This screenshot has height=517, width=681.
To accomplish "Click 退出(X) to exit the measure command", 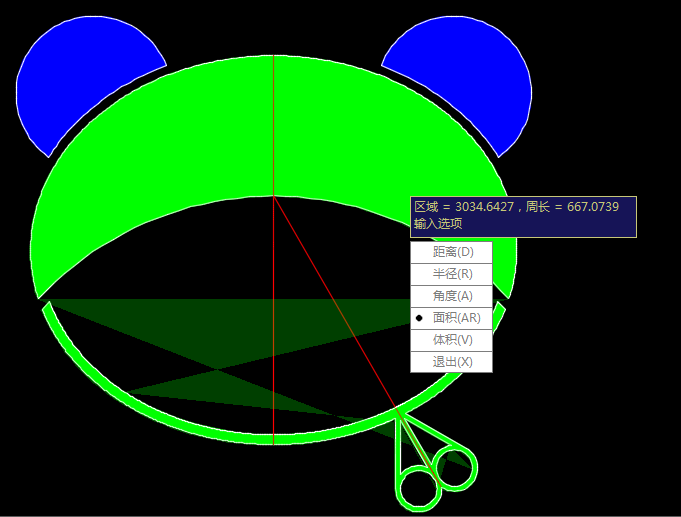I will click(x=452, y=362).
